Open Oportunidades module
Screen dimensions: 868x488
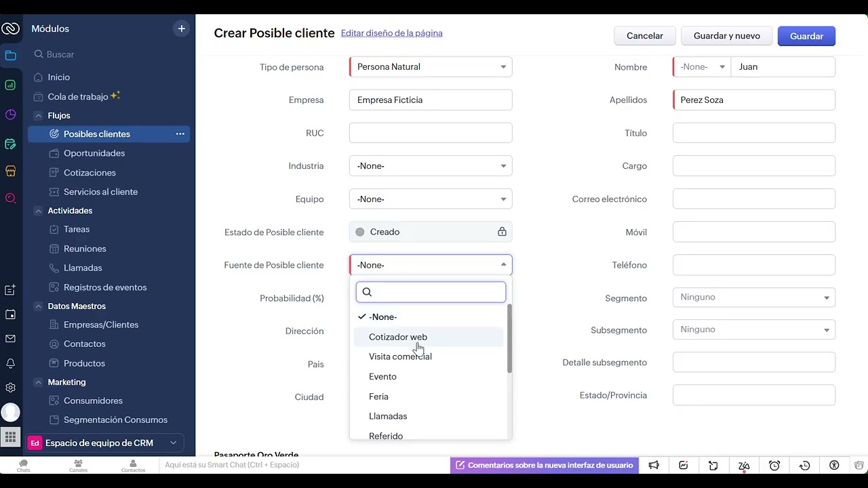point(94,153)
